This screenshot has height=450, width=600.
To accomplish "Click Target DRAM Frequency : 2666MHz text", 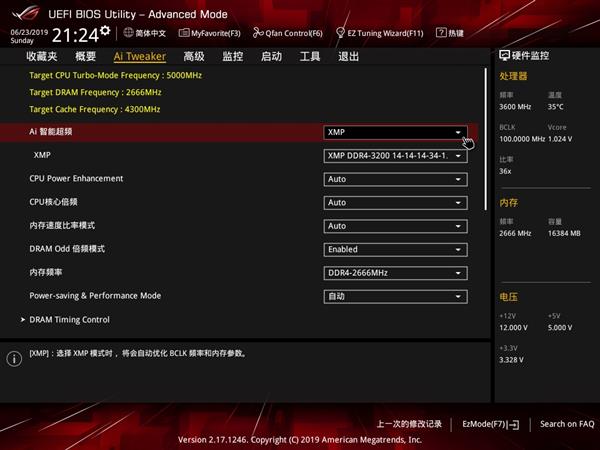I will (x=95, y=92).
